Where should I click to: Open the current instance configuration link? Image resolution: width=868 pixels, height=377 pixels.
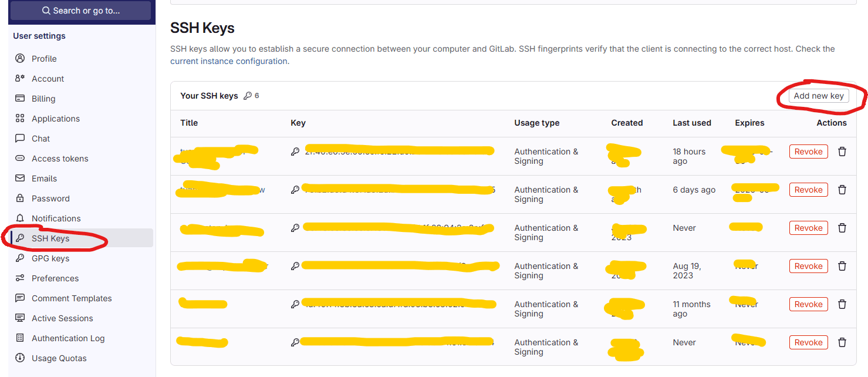click(228, 60)
